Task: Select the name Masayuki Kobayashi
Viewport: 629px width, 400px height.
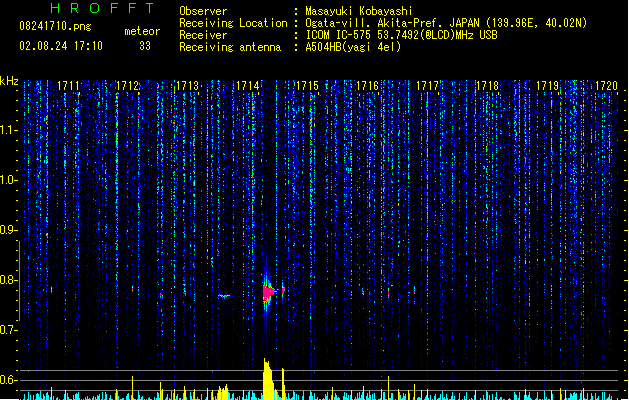Action: [x=358, y=11]
